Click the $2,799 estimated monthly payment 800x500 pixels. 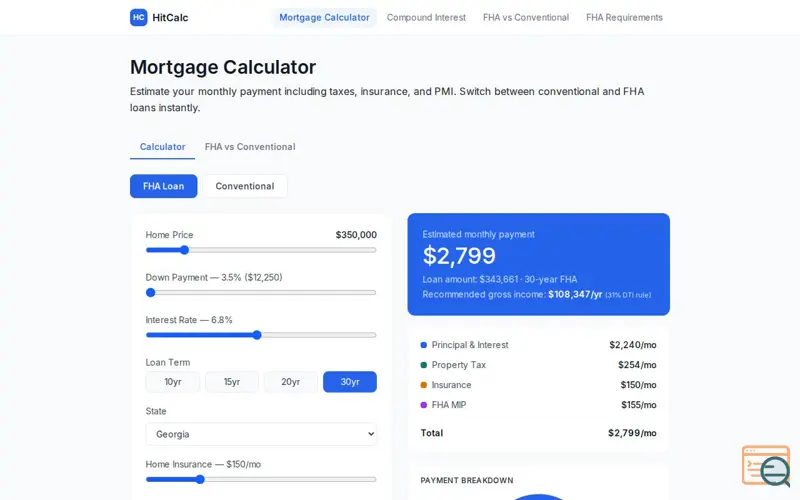459,256
